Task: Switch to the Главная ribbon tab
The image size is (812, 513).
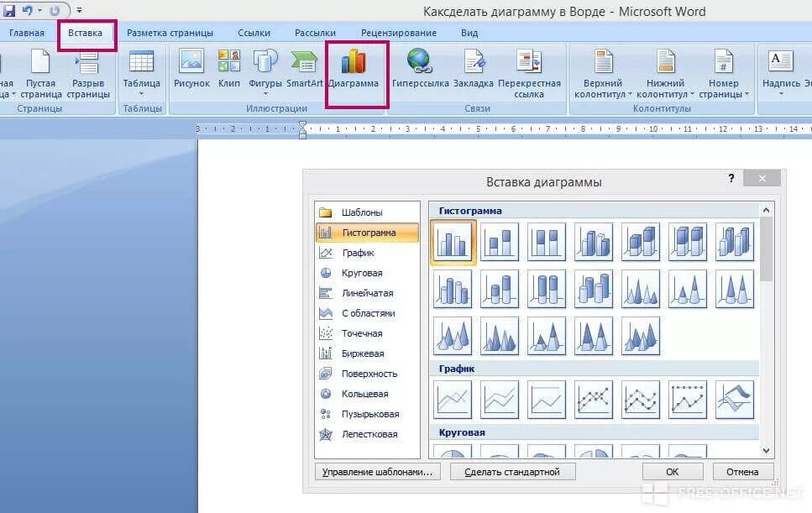Action: click(x=26, y=33)
